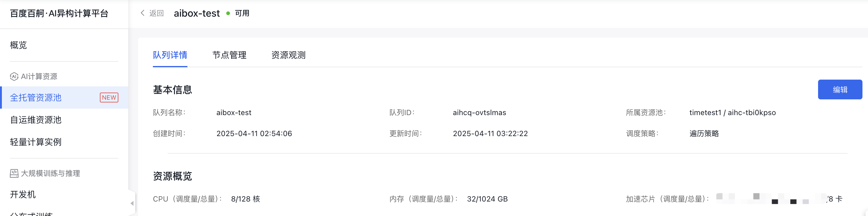The width and height of the screenshot is (868, 216).
Task: Open the 资源观测 tab
Action: (x=289, y=55)
